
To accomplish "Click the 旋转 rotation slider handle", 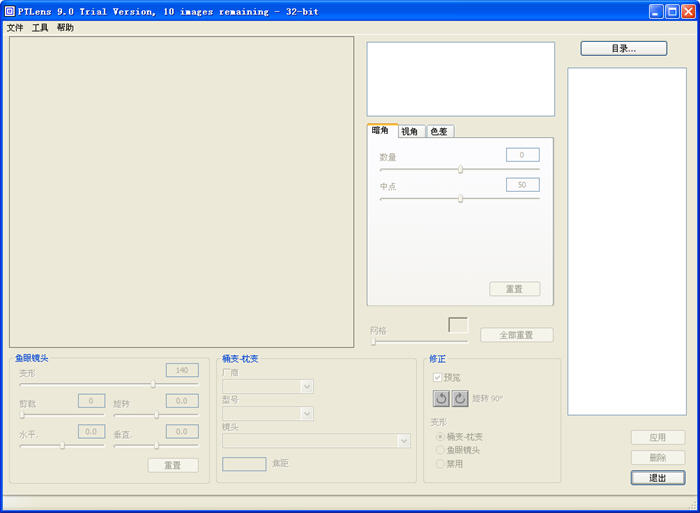I will pos(156,415).
